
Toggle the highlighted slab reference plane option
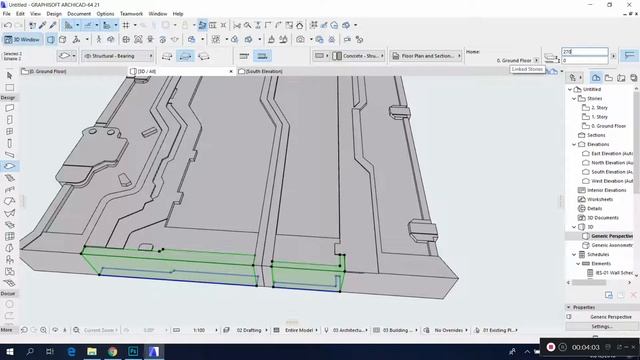(262, 56)
